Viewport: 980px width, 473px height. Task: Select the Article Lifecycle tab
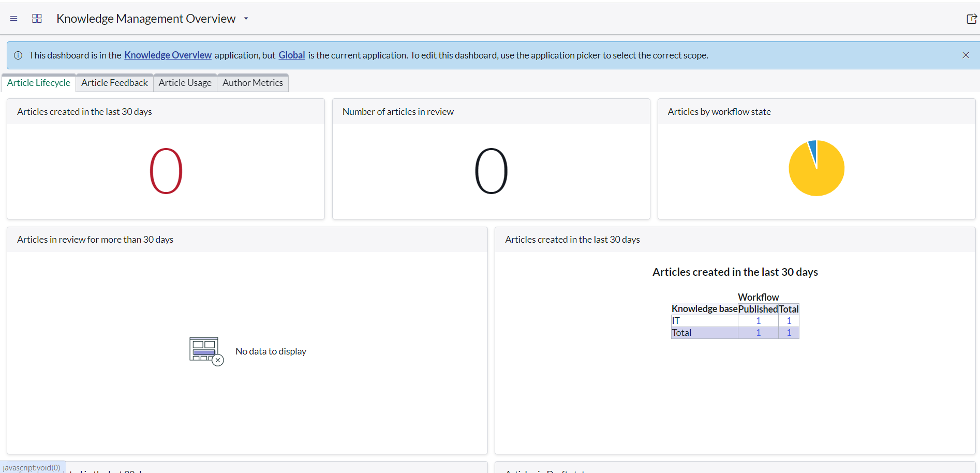[38, 82]
